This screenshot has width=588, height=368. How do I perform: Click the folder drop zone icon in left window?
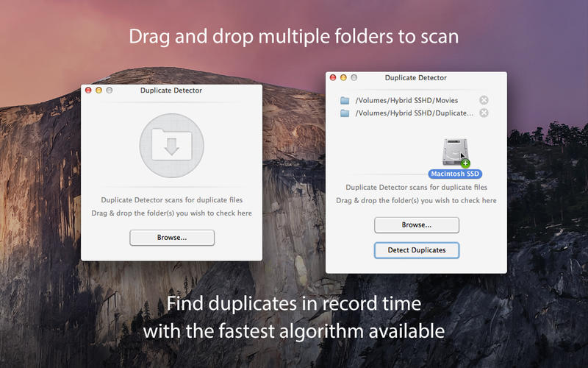coord(171,145)
